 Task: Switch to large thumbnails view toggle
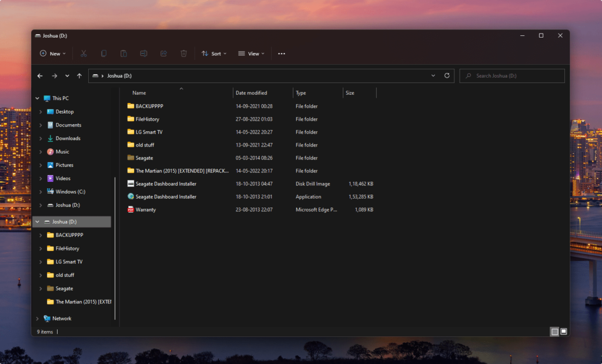[x=563, y=332]
